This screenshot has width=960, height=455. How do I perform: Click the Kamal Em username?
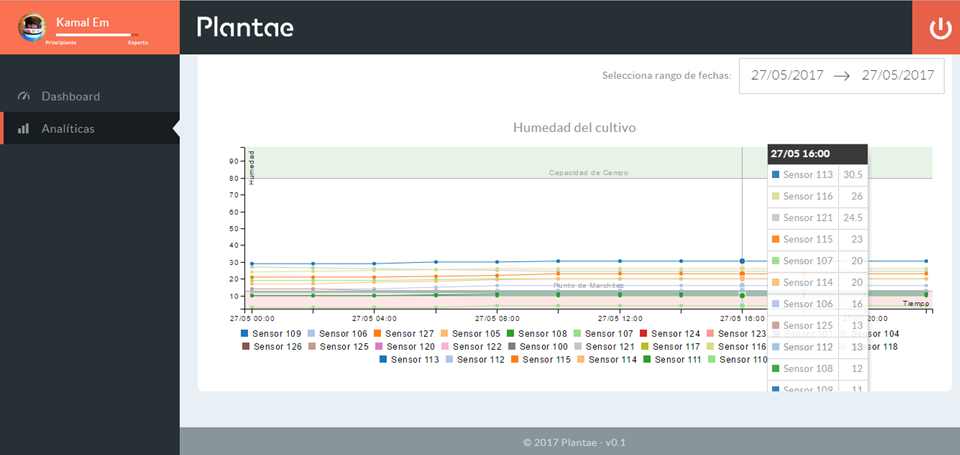click(x=83, y=22)
